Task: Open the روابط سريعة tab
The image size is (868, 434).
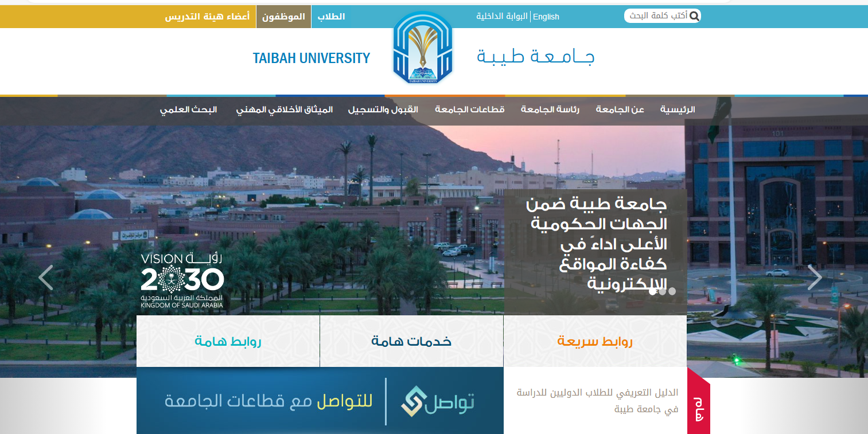Action: coord(594,342)
